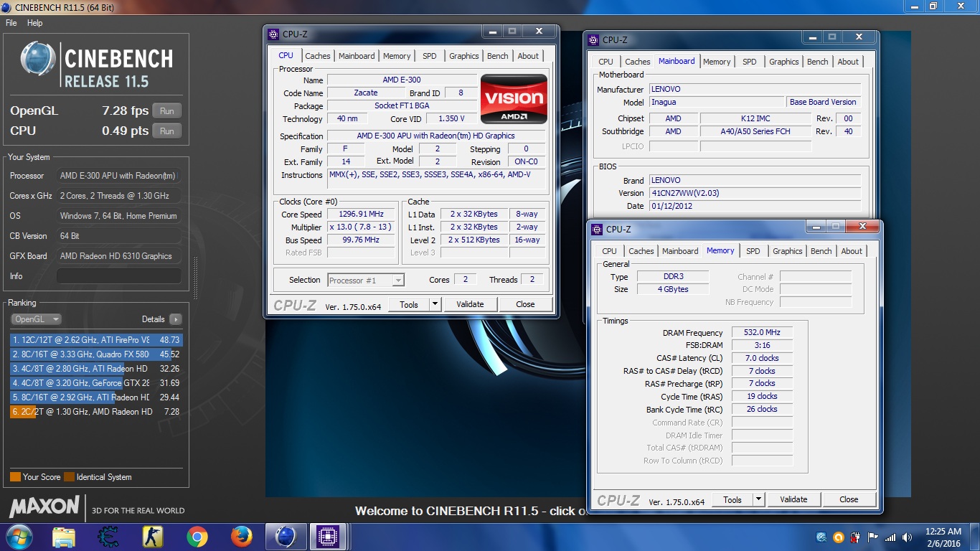Screen dimensions: 980x551
Task: Click the AMD Vision logo in CPU-Z
Action: pyautogui.click(x=514, y=98)
